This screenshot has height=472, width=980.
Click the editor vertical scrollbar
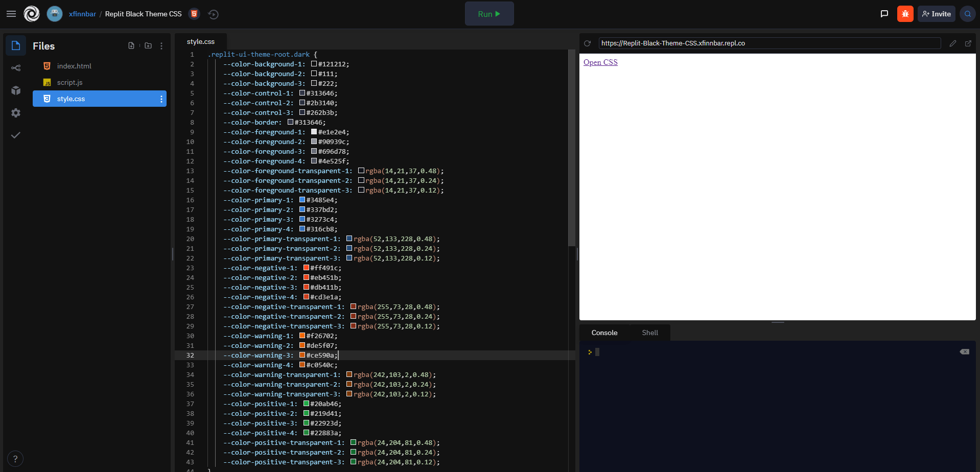(x=572, y=148)
